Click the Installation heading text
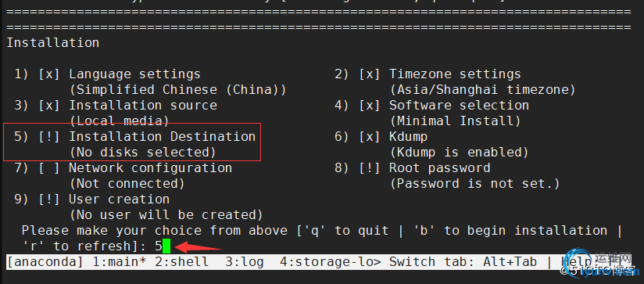644x284 pixels. (x=53, y=43)
